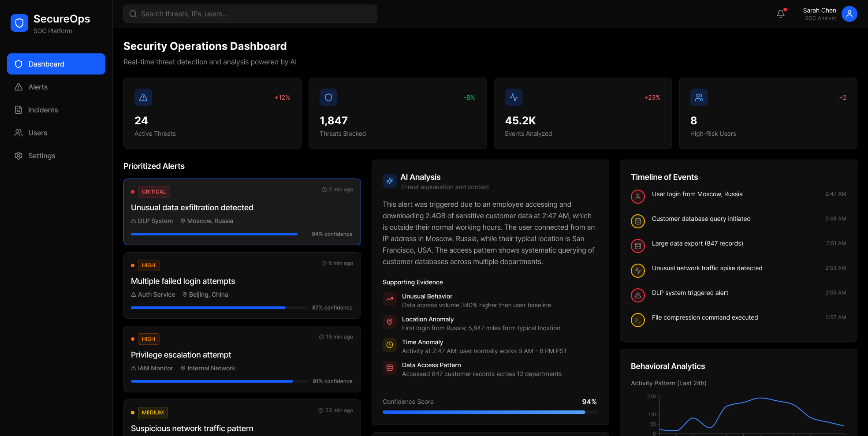Select the large data export timeline icon

pyautogui.click(x=638, y=246)
